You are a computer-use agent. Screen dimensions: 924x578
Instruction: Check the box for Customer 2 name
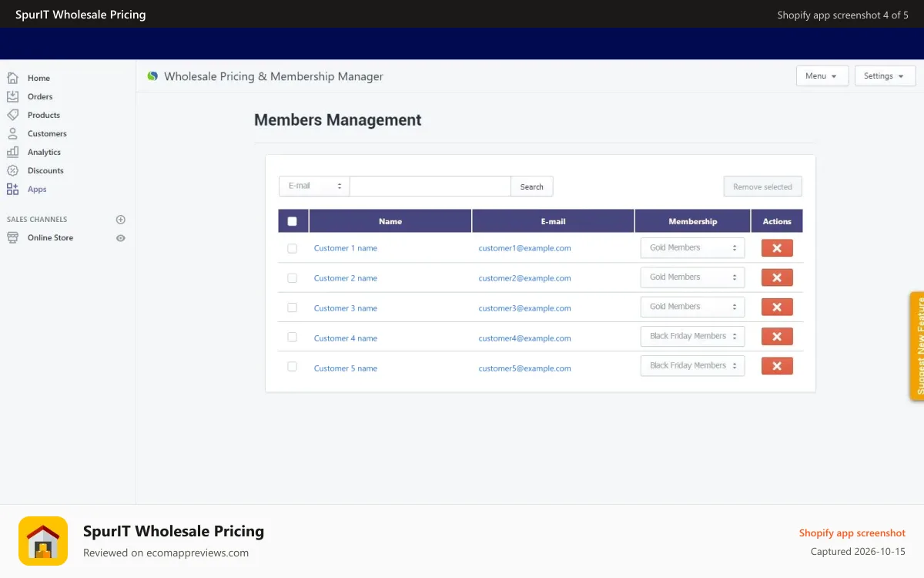[292, 277]
